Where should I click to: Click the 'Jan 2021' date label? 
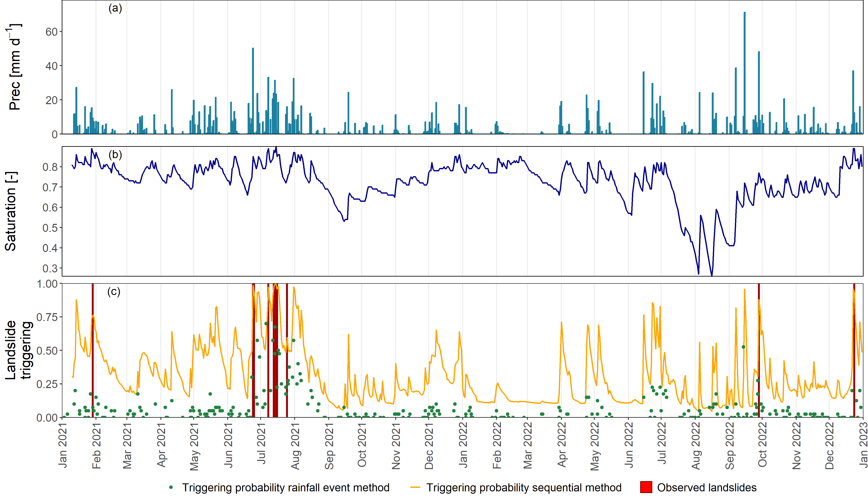click(62, 445)
